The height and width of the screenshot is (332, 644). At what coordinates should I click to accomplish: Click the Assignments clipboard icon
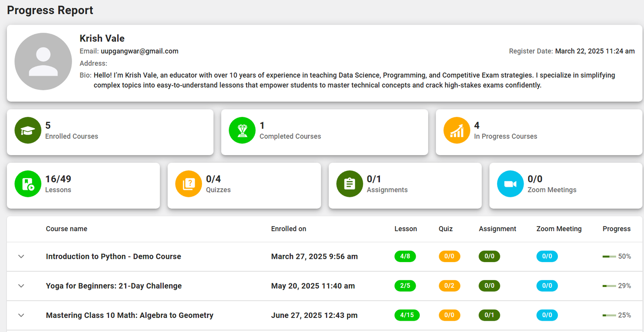pyautogui.click(x=349, y=184)
